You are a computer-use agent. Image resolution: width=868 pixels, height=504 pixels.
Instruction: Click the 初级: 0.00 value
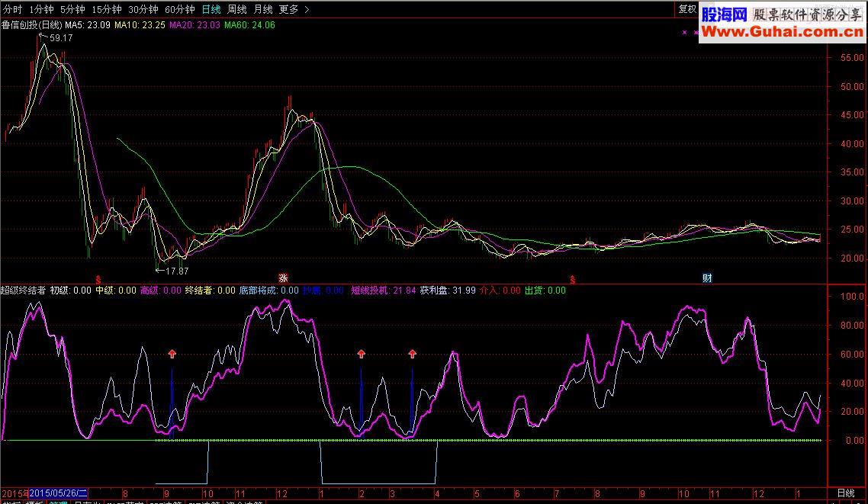(71, 291)
